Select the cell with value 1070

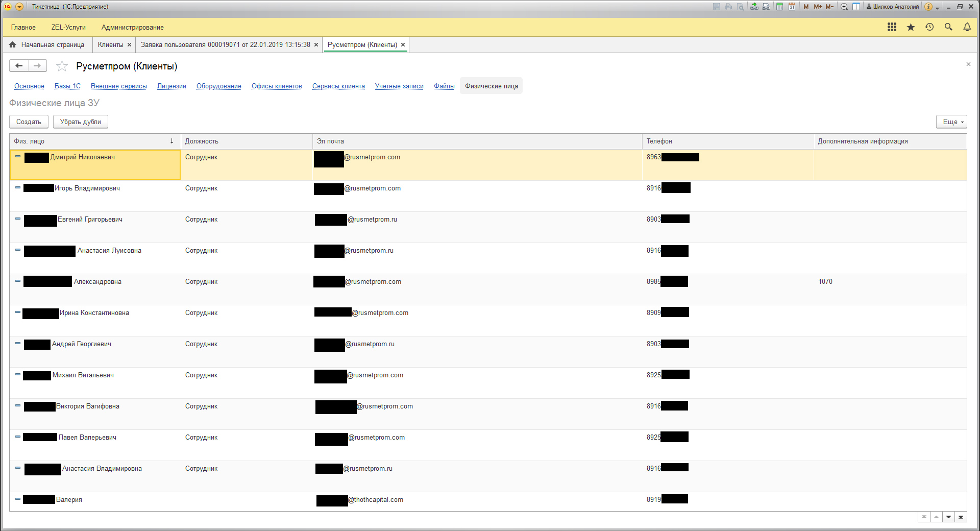pos(890,289)
